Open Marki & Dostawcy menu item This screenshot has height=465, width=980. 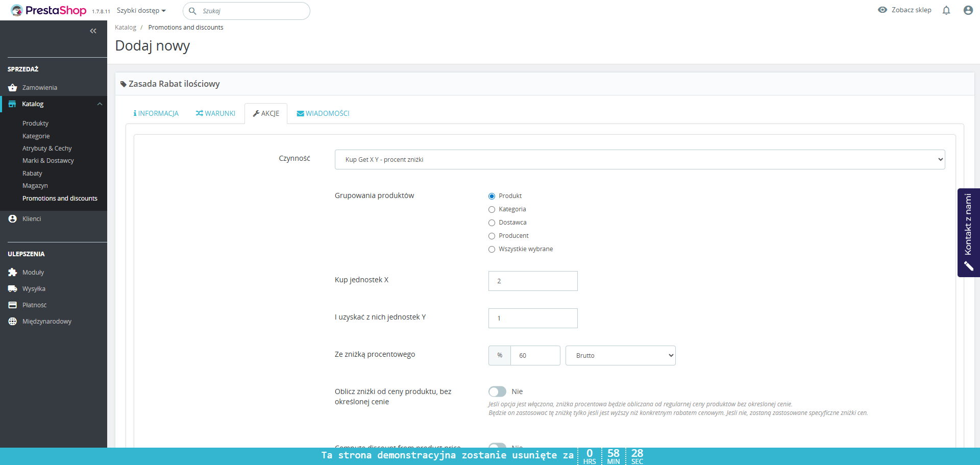(x=48, y=161)
